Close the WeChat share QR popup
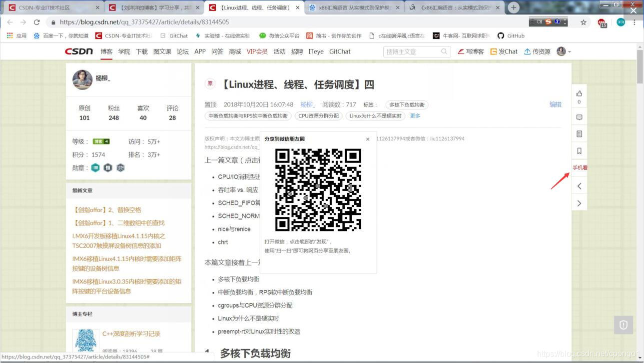This screenshot has width=644, height=363. [368, 139]
